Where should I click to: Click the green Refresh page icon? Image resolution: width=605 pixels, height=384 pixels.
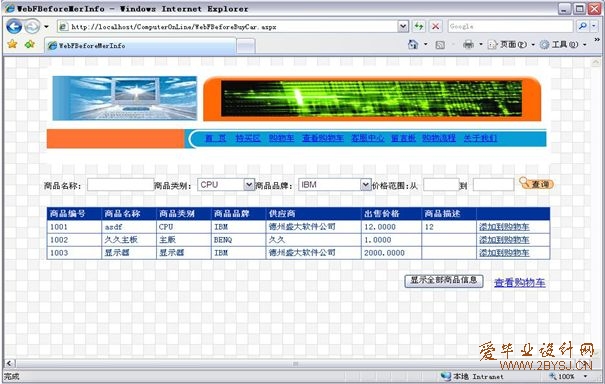click(419, 26)
